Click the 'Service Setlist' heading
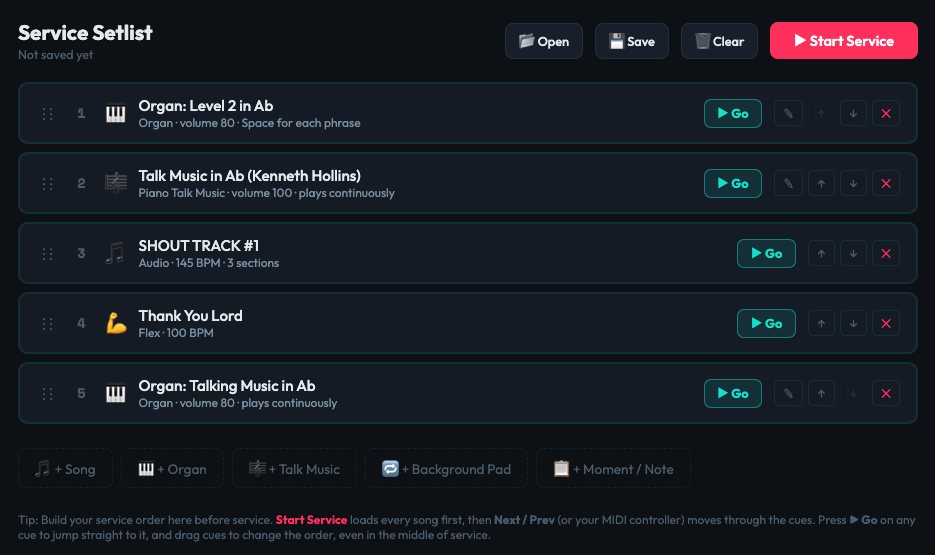The image size is (935, 555). point(85,33)
